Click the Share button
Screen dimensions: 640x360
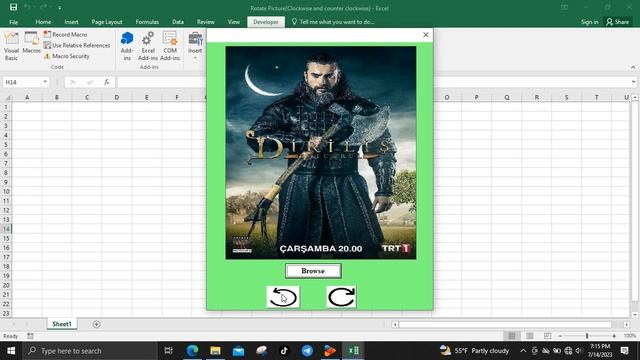[x=618, y=22]
